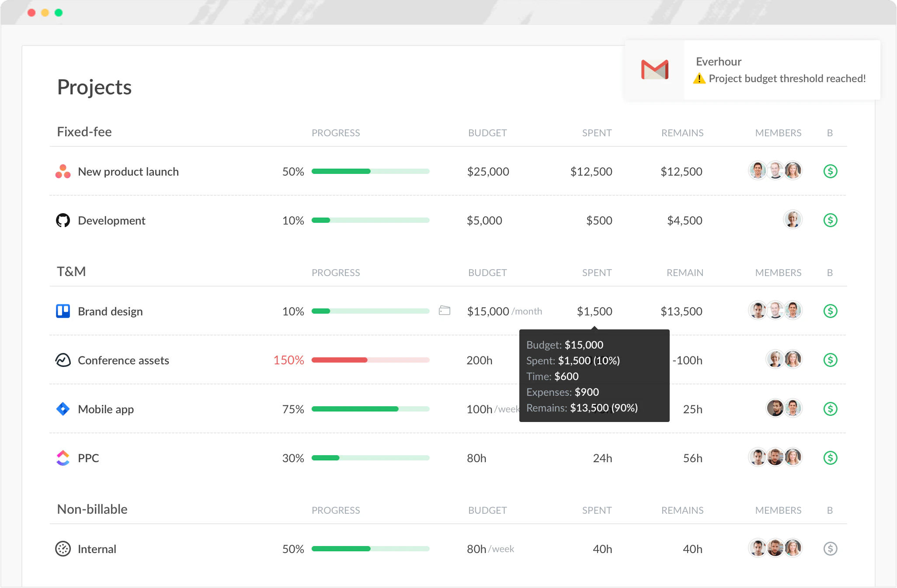Image resolution: width=897 pixels, height=588 pixels.
Task: Sort projects by the Budget column
Action: (x=487, y=132)
